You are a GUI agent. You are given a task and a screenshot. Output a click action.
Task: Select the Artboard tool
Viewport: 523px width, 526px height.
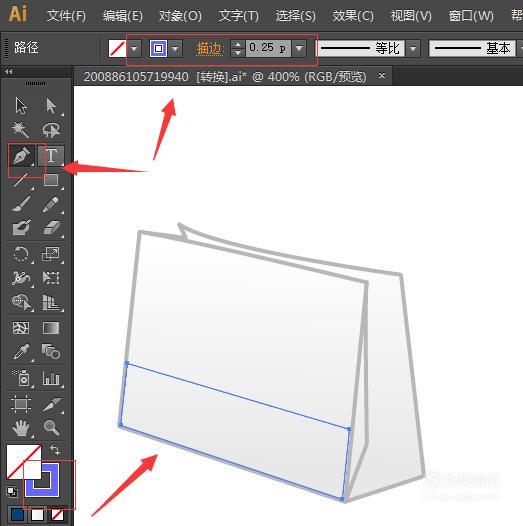[x=21, y=403]
